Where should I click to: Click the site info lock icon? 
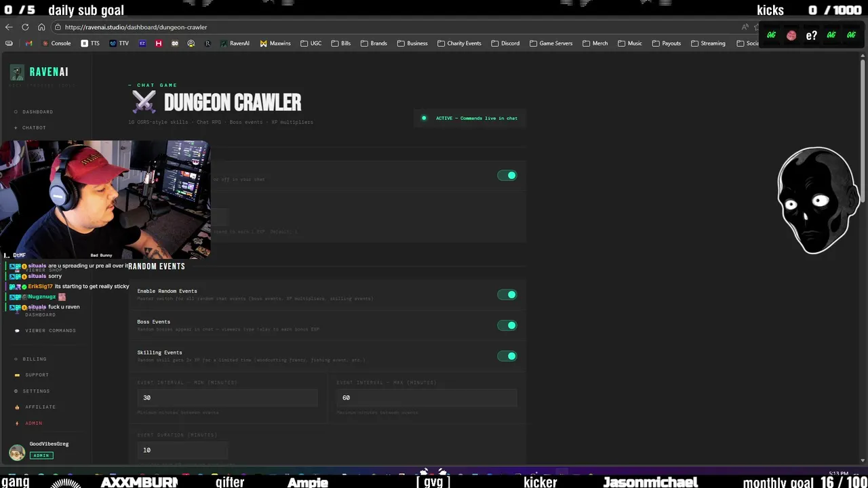[59, 27]
